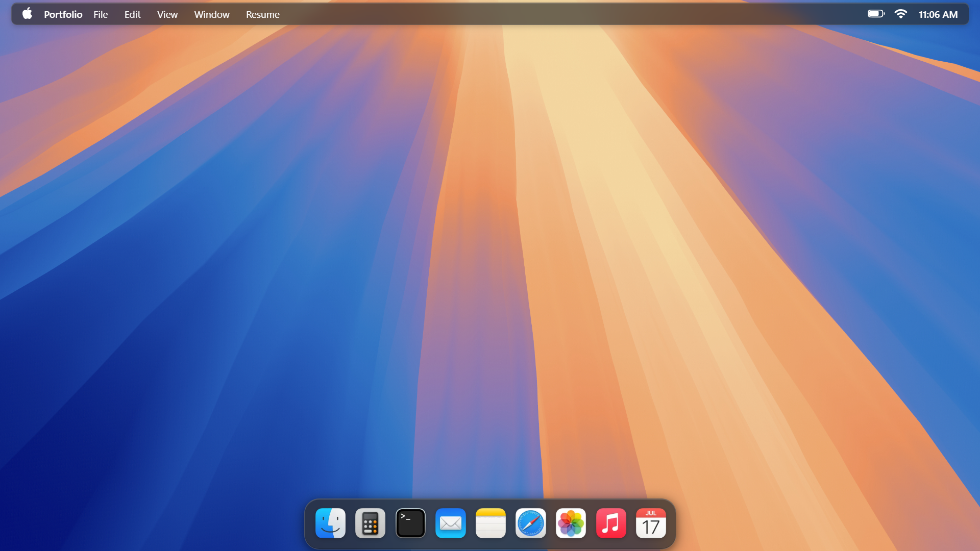Open Calendar showing July 17
The image size is (980, 551).
[650, 523]
